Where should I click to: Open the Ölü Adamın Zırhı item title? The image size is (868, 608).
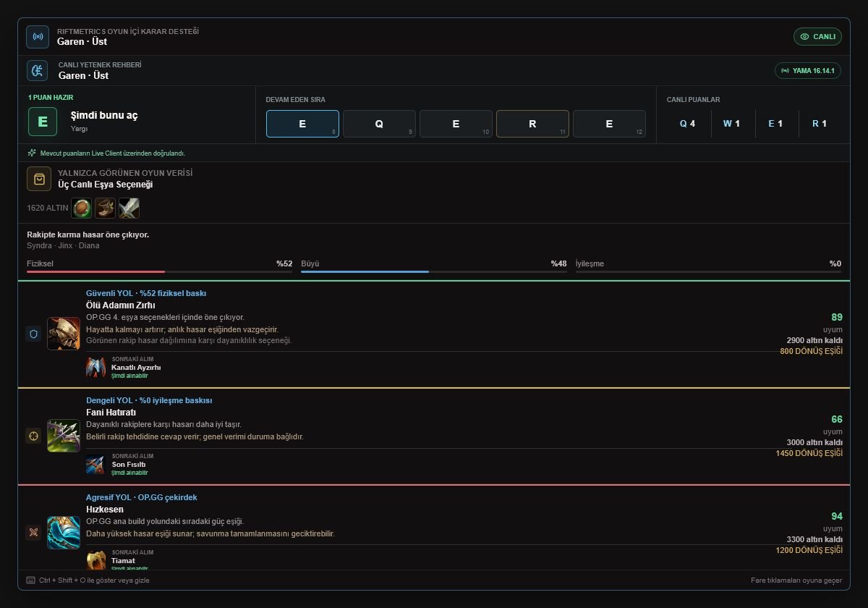coord(121,305)
